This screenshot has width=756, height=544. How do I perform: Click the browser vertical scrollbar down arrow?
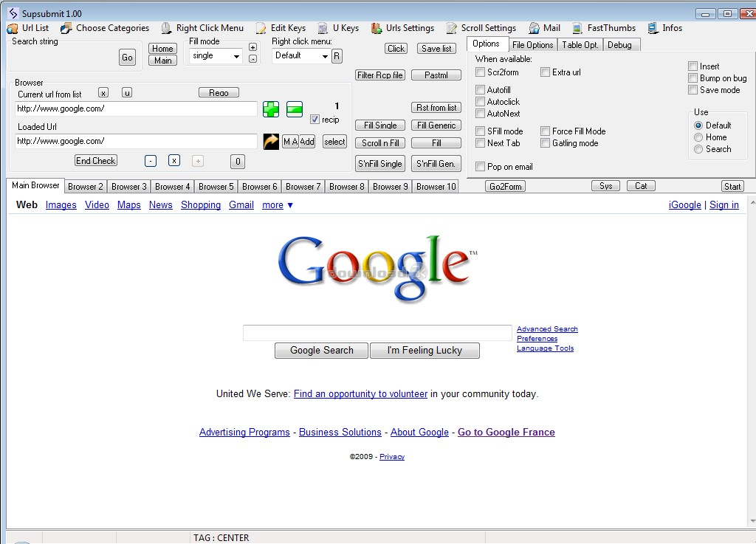[x=752, y=521]
